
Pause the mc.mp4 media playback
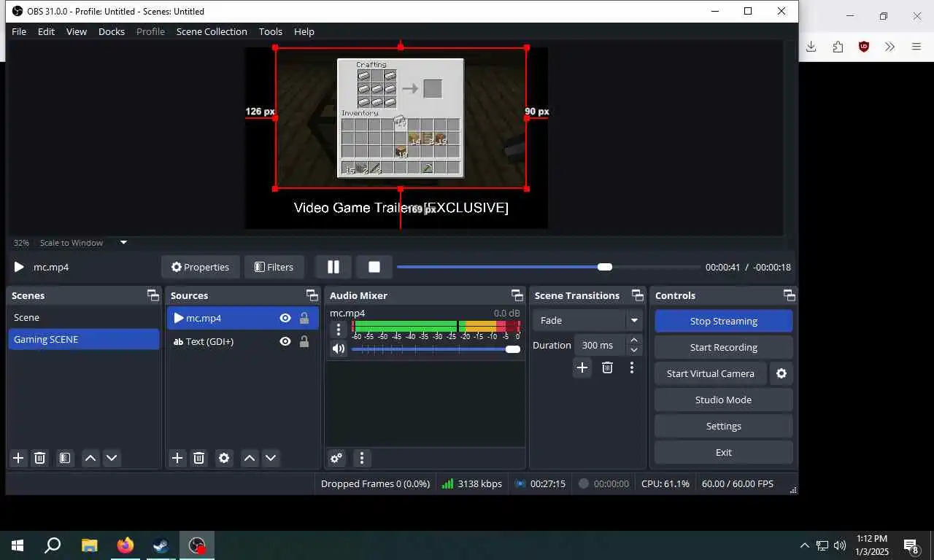click(x=333, y=267)
